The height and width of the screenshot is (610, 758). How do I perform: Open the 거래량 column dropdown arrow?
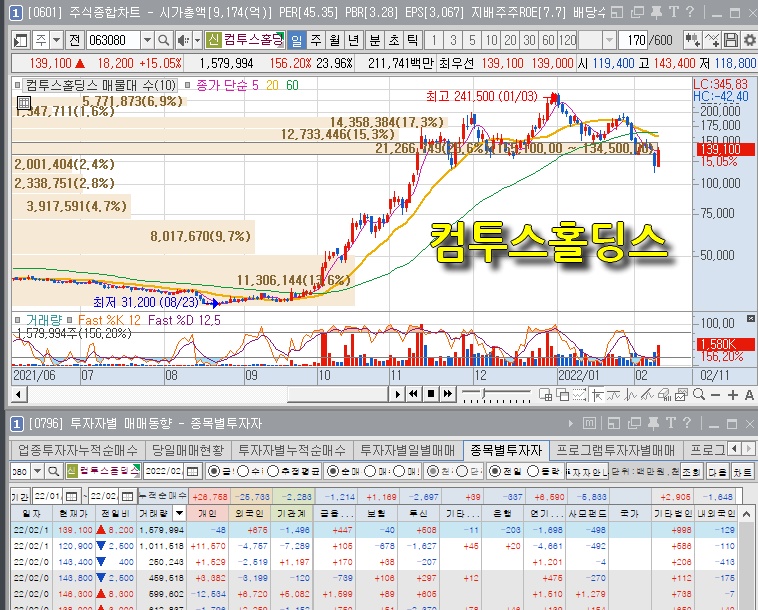(179, 513)
